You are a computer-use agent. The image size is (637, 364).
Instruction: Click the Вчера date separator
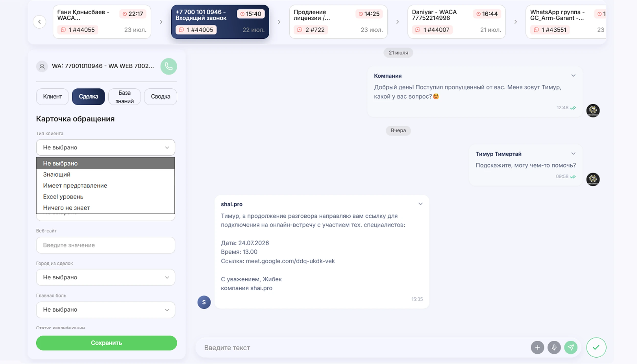[398, 131]
